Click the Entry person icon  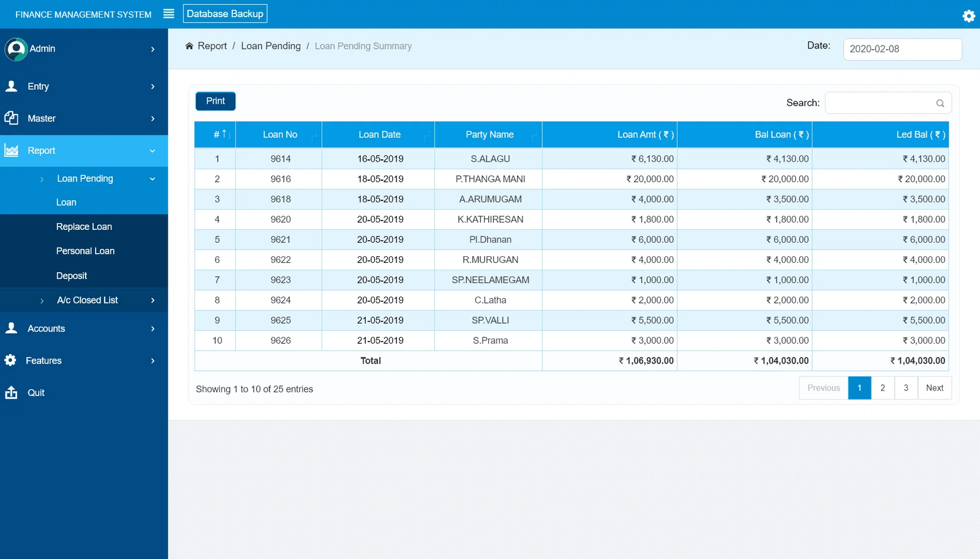(x=11, y=86)
